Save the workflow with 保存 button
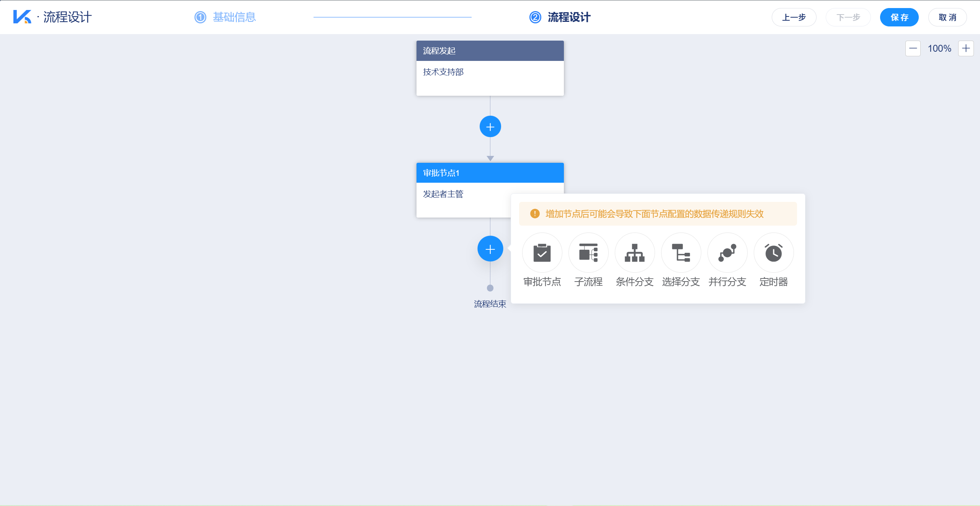 pyautogui.click(x=899, y=17)
